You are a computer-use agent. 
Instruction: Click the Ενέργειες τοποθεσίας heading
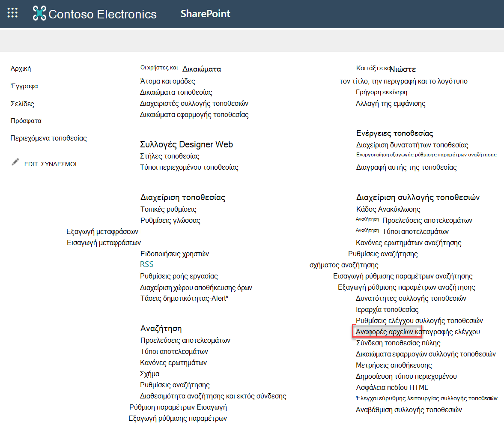point(395,133)
